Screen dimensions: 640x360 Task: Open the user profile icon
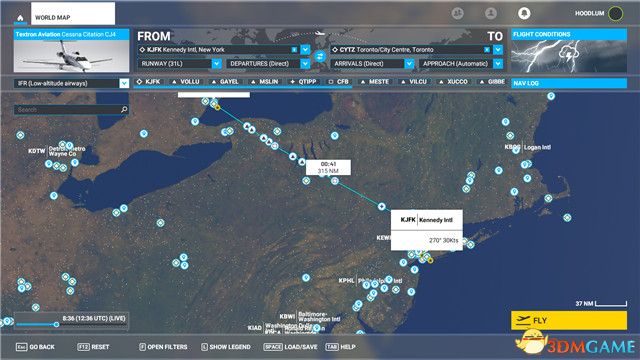491,13
